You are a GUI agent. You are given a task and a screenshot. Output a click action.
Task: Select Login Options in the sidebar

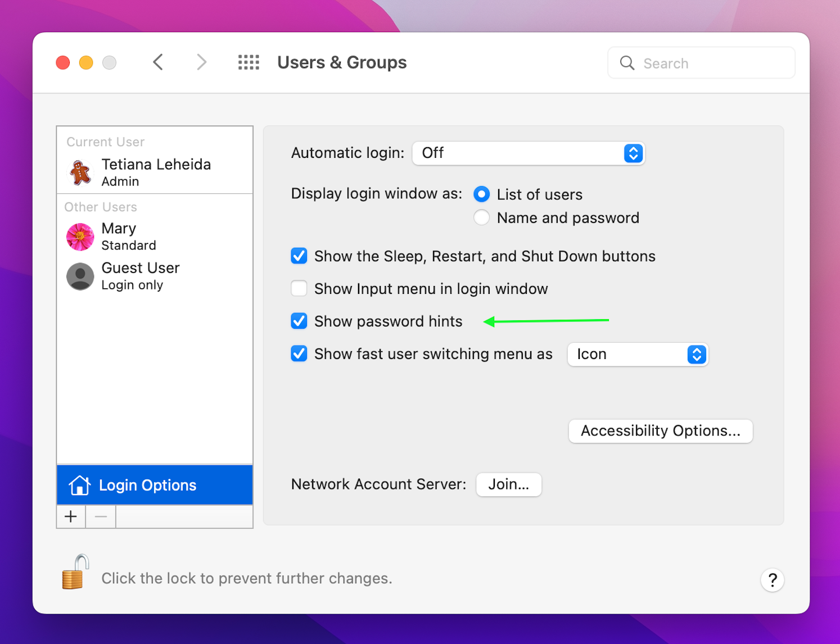coord(155,485)
